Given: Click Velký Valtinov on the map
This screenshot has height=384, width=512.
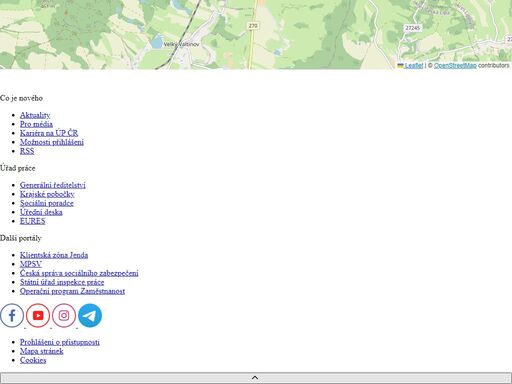Looking at the screenshot, I should pyautogui.click(x=182, y=44).
